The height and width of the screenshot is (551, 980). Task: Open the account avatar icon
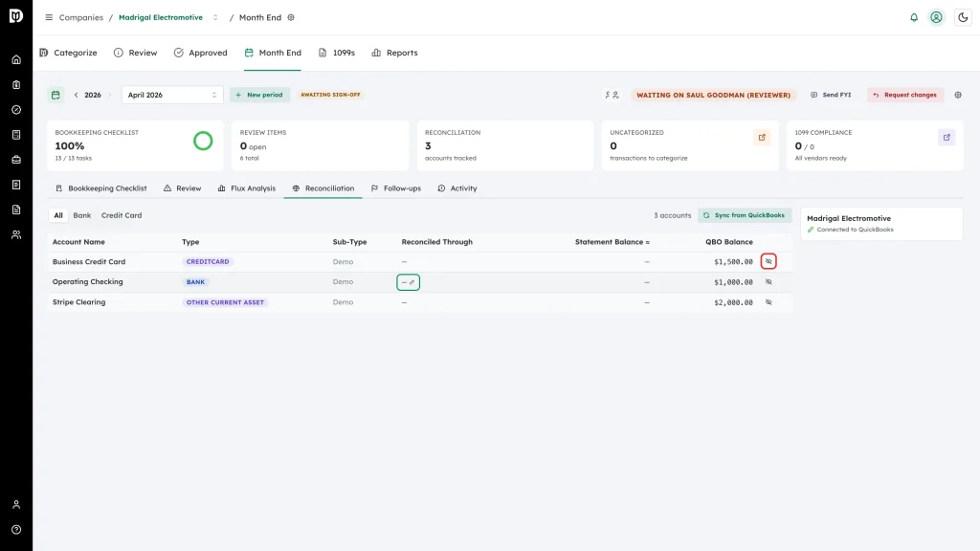point(936,17)
